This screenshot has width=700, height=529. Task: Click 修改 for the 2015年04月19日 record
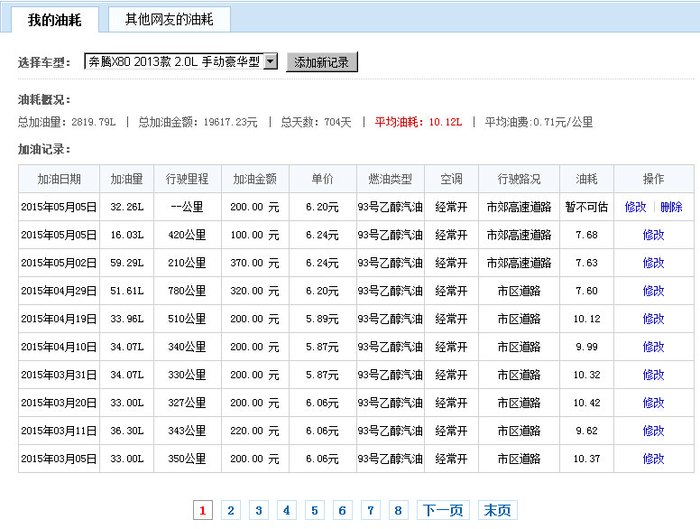tap(653, 319)
